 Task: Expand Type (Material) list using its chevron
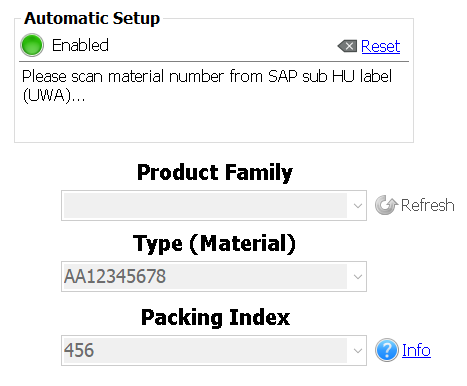pos(358,277)
